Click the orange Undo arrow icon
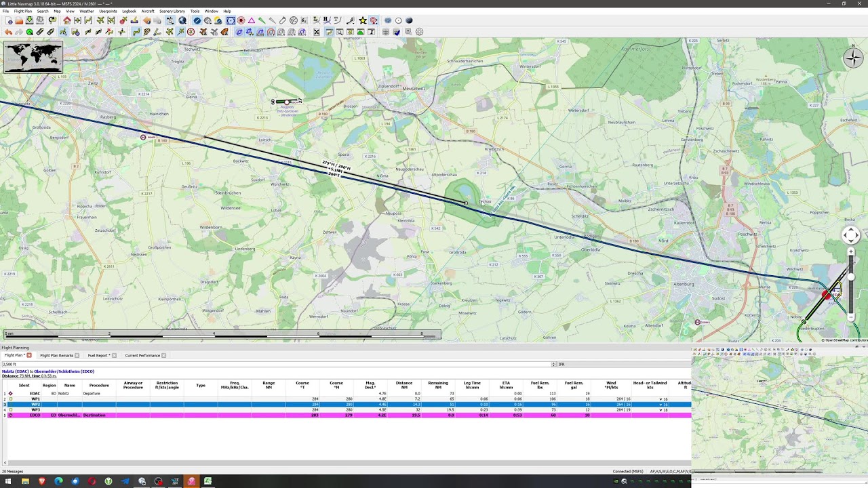 (8, 32)
